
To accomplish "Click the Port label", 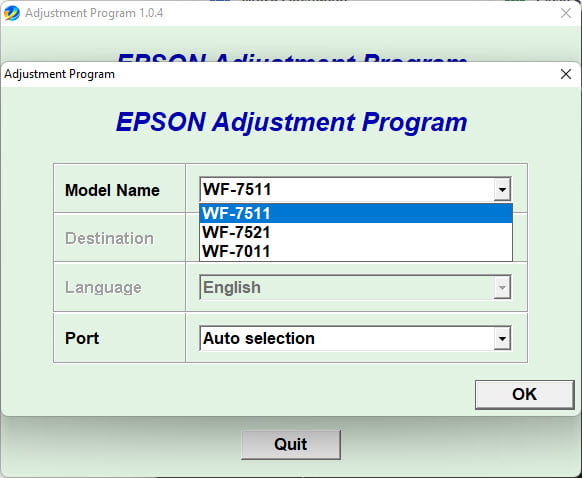I will [82, 338].
